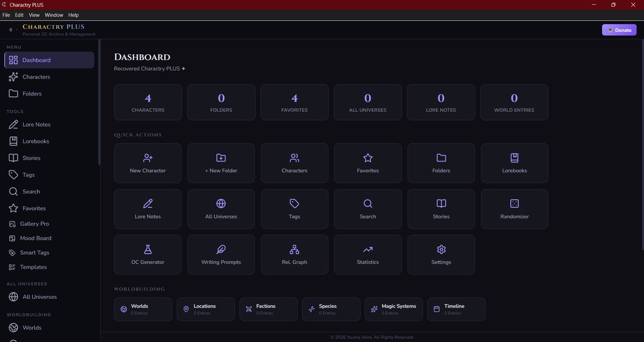Click the sidebar scrollbar

(x=99, y=102)
